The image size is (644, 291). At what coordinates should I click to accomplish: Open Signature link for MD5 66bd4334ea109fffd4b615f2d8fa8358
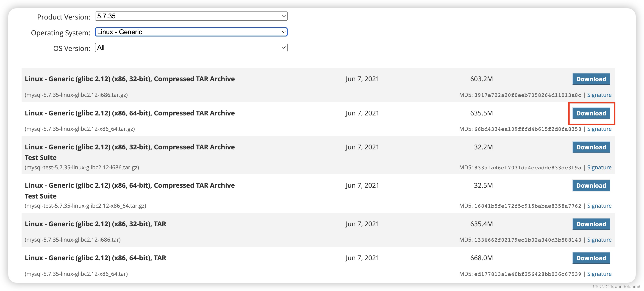tap(599, 129)
